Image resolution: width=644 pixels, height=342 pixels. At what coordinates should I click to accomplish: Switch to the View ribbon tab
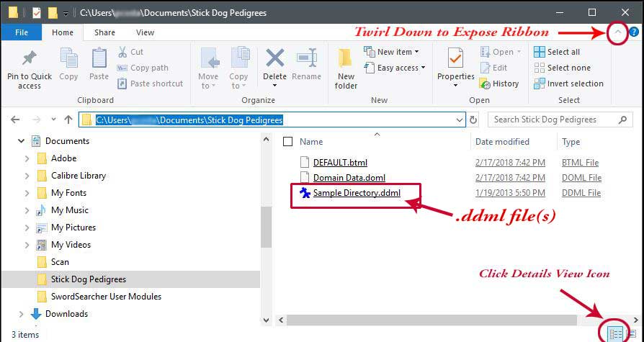click(x=145, y=32)
